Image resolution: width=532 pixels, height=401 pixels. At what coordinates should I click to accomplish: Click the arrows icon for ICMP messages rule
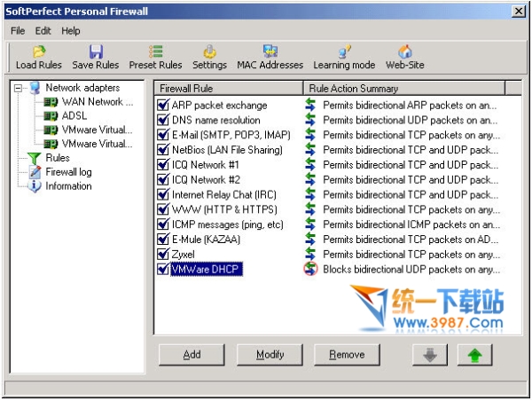pyautogui.click(x=310, y=224)
